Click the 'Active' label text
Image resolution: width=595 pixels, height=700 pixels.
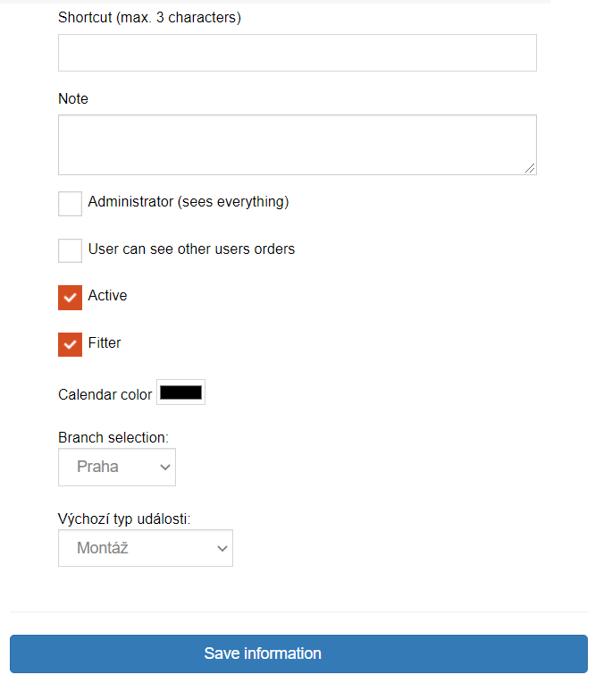(x=107, y=296)
